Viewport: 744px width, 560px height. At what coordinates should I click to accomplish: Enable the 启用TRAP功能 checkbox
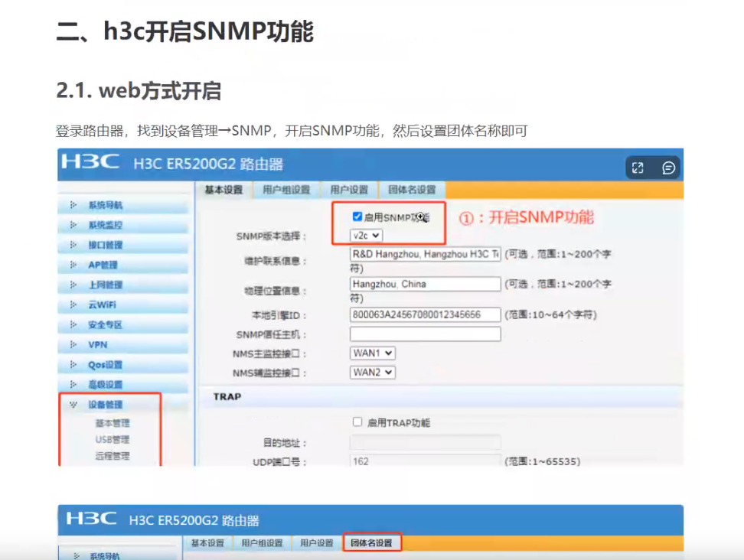click(357, 422)
